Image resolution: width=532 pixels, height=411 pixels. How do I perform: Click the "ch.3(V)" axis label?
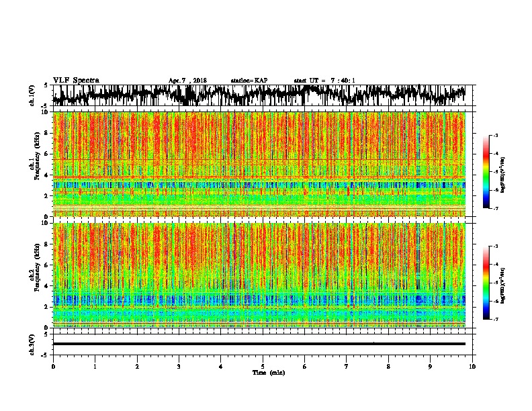32,345
